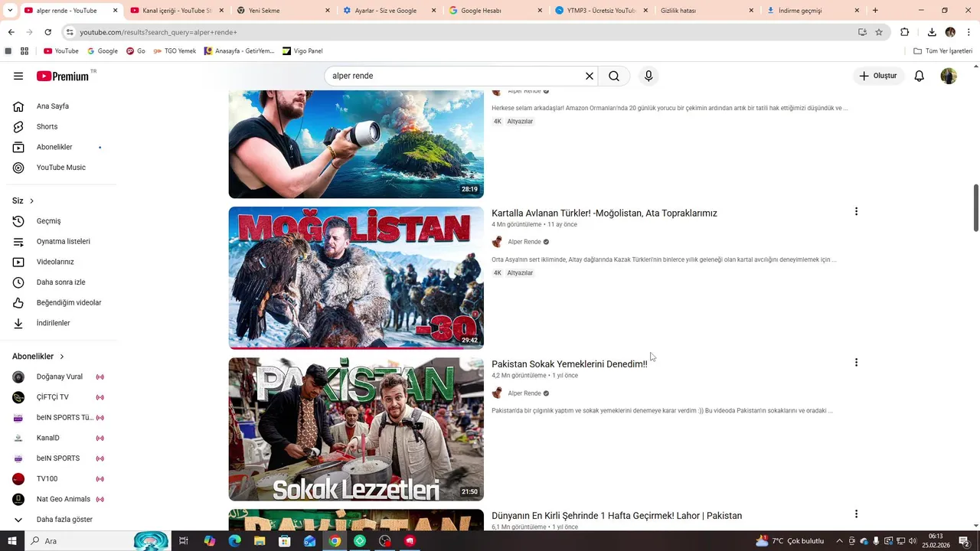Reload the page
This screenshot has width=980, height=551.
[47, 32]
